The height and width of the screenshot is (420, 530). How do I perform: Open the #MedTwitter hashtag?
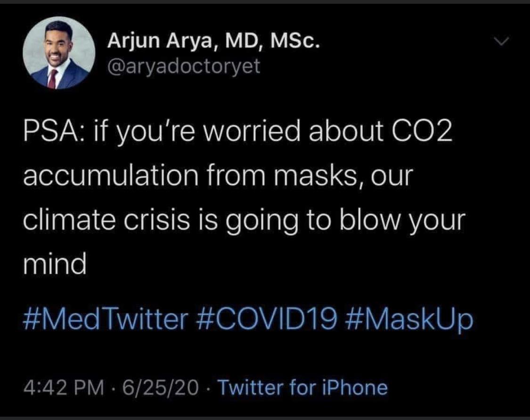[x=105, y=321]
